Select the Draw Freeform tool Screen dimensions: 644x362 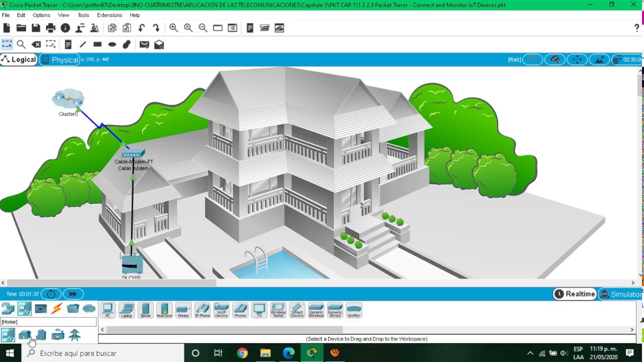coord(127,45)
